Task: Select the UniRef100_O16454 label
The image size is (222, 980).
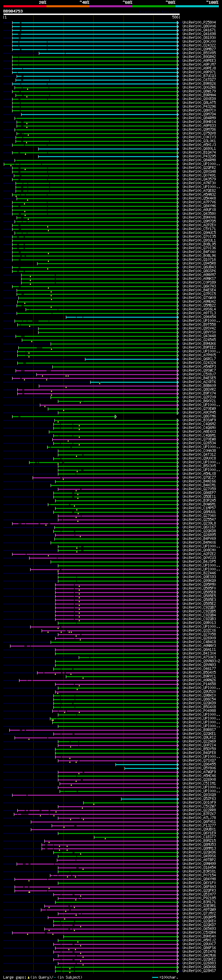Action: tap(199, 867)
